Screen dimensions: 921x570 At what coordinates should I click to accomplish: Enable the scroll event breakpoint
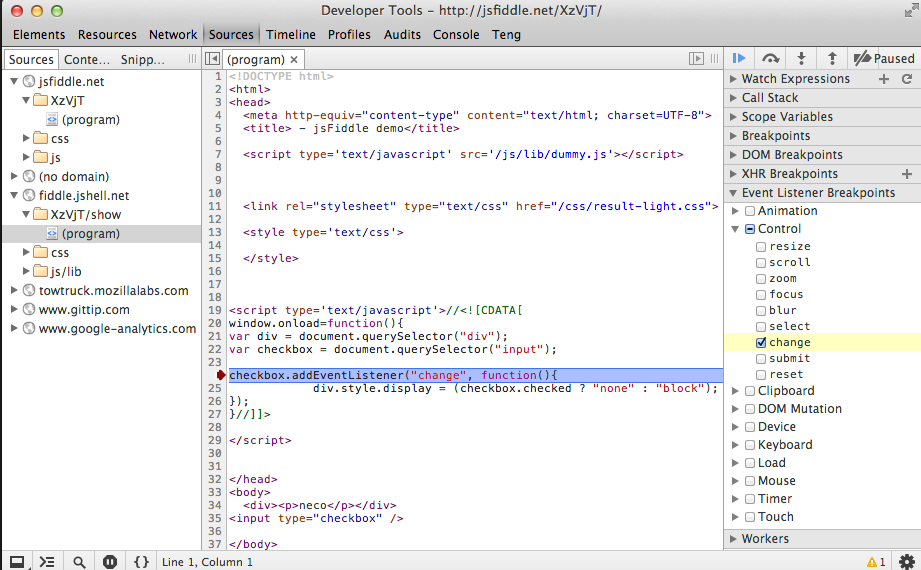click(761, 263)
